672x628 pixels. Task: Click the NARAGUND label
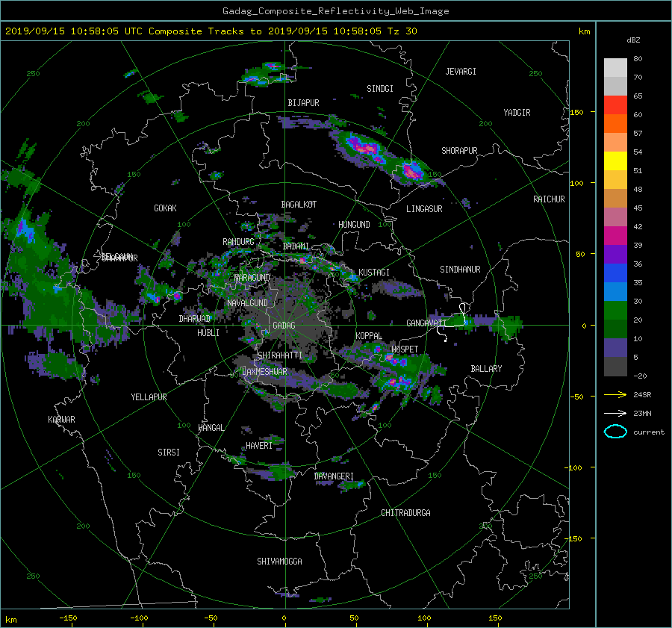pos(252,278)
